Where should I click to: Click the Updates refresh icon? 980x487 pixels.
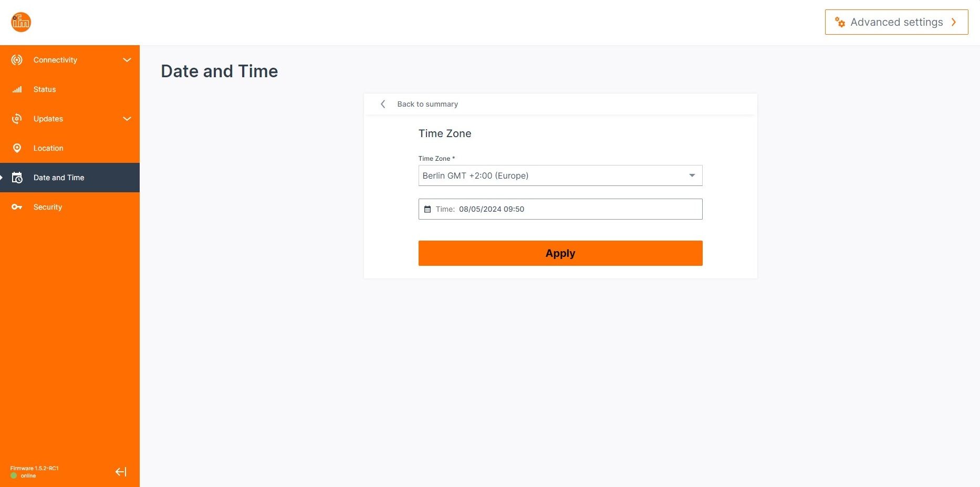click(x=17, y=119)
